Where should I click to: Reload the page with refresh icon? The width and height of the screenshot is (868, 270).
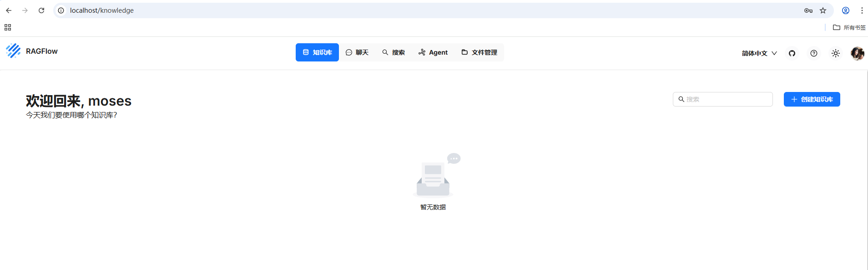(41, 10)
